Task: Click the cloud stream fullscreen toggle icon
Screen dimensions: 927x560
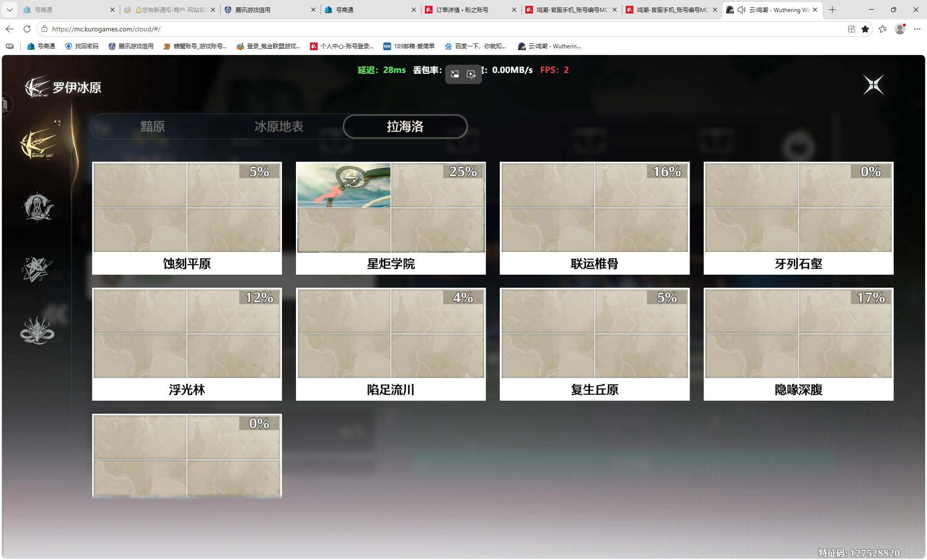Action: click(x=455, y=74)
